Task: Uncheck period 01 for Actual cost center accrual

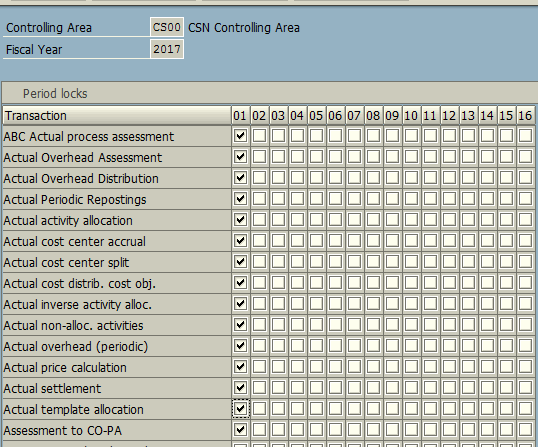Action: click(x=241, y=240)
